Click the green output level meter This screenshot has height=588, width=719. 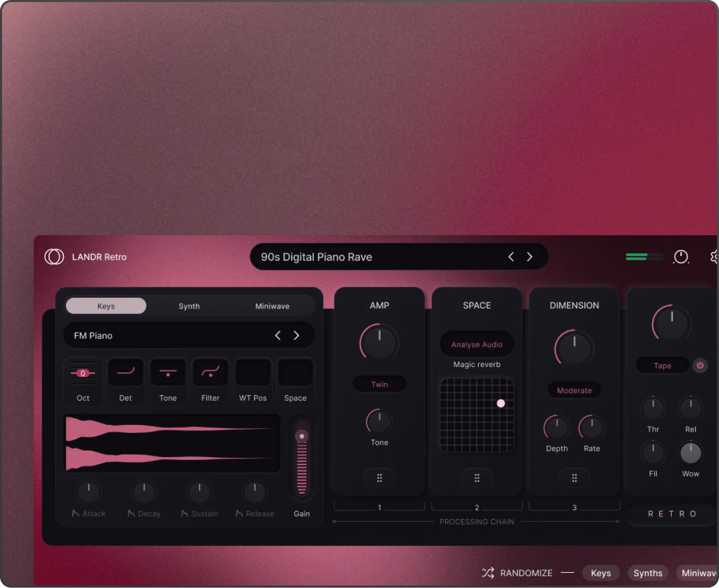click(645, 257)
